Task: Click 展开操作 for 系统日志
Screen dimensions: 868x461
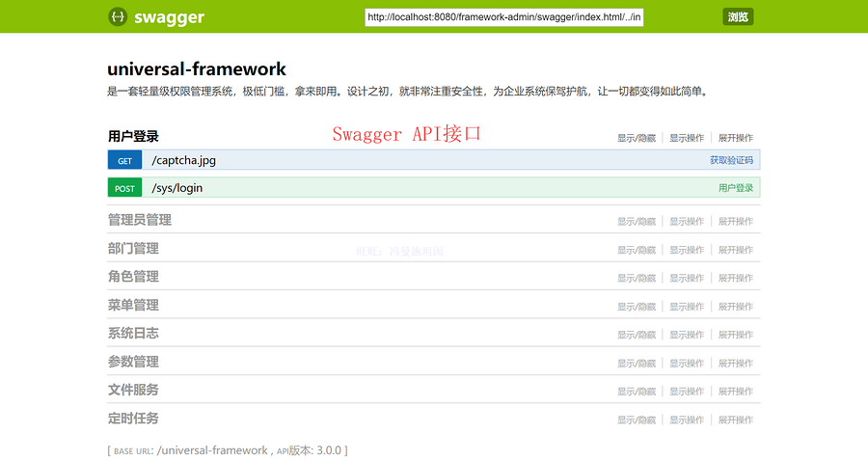Action: [736, 335]
